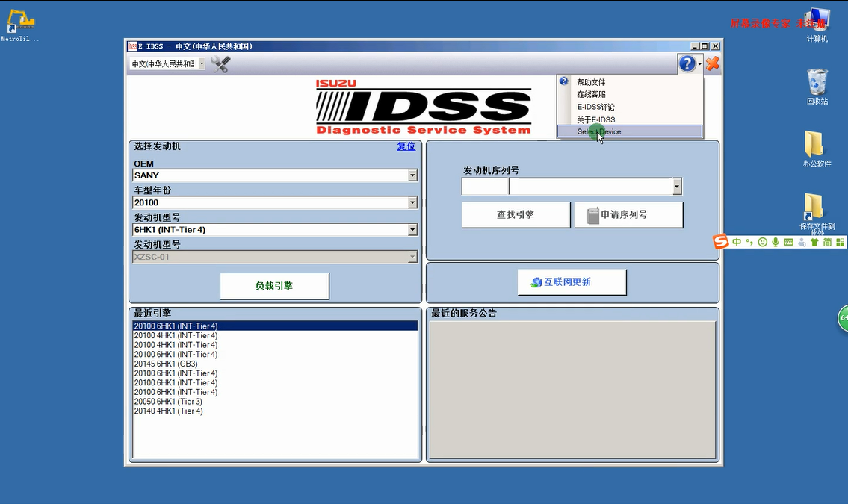Open the shirt skin icon on the IME bar
This screenshot has height=504, width=848.
coord(814,242)
